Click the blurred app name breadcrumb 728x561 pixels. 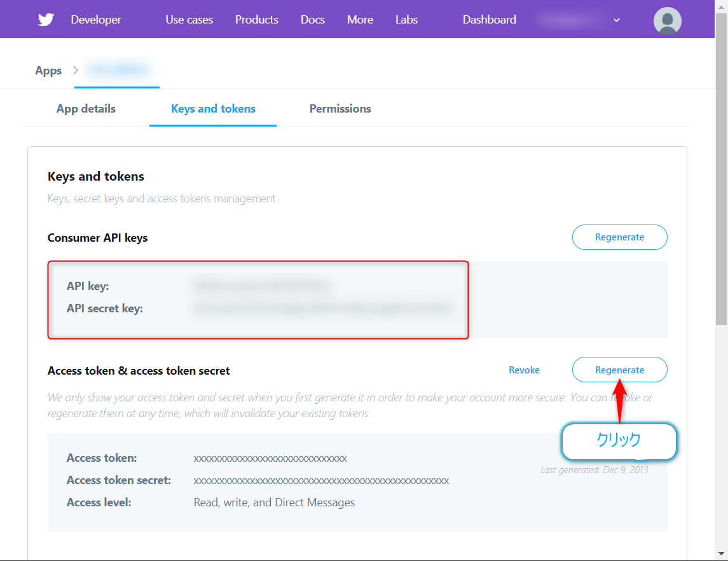click(x=117, y=71)
